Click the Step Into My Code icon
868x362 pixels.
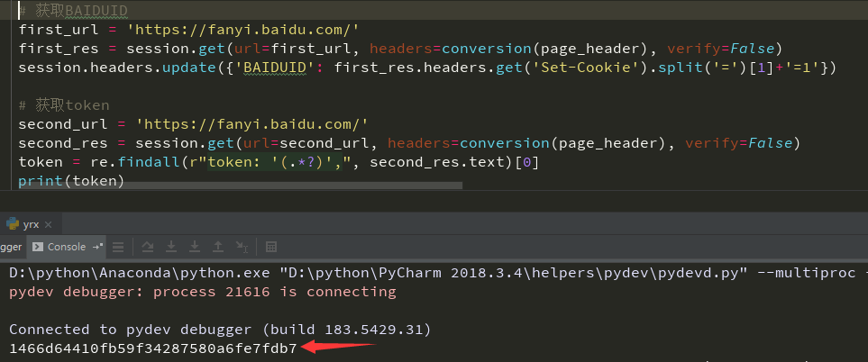point(194,247)
